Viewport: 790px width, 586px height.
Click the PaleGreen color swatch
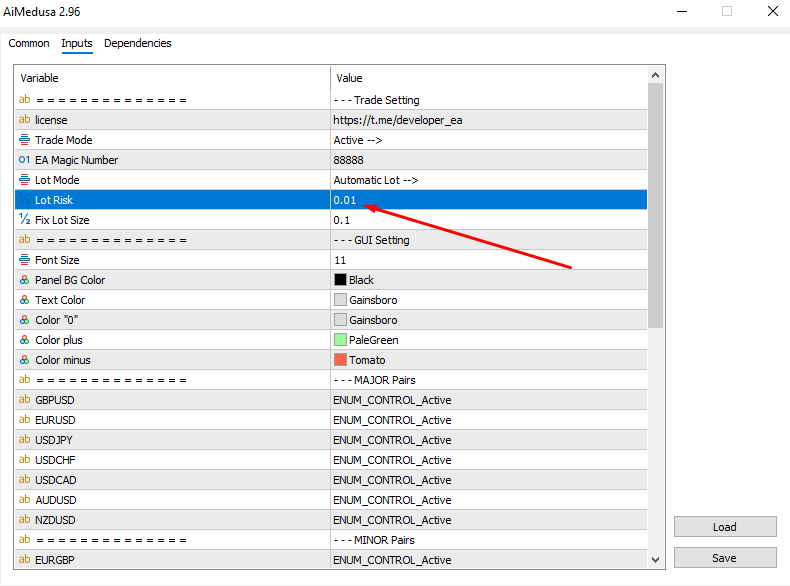pos(340,340)
